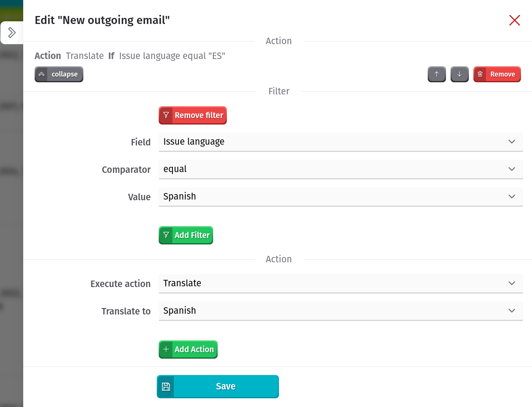Click the funnel icon on Remove filter

[166, 115]
